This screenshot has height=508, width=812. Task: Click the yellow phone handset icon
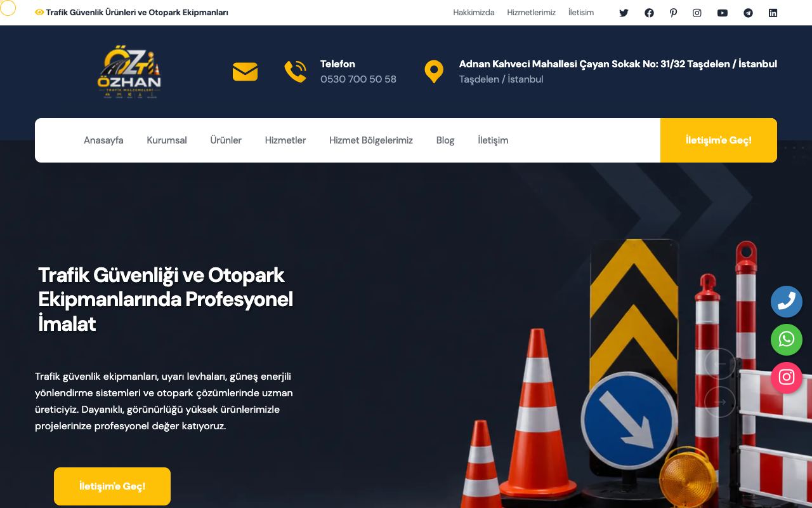click(296, 72)
